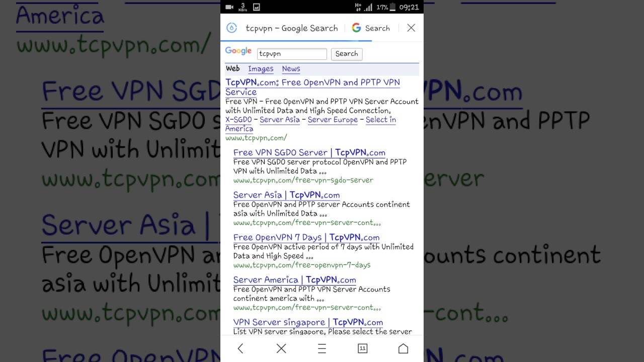
Task: Open 'TcpVPN.com: Free OpenVPN and PPTP VPN Service' result
Action: pos(312,87)
